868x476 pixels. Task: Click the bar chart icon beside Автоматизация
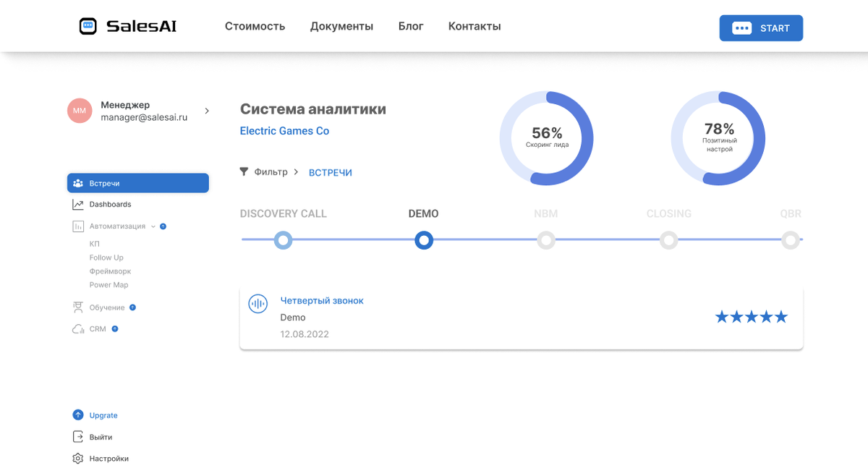[78, 226]
